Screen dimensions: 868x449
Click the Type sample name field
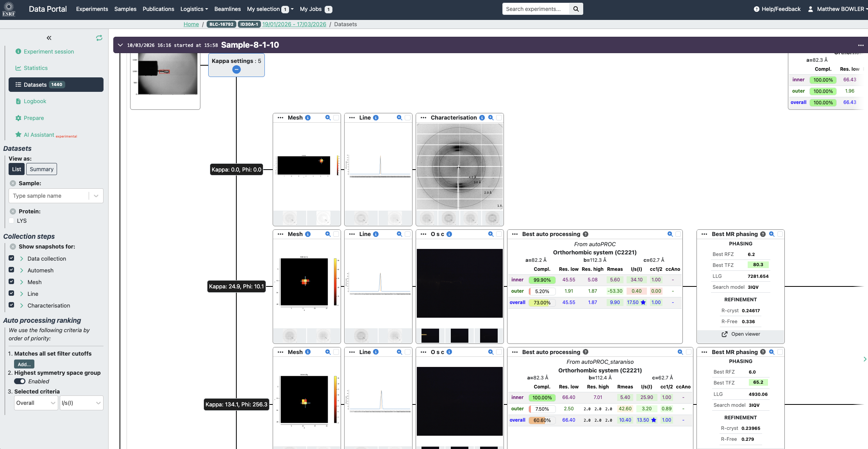[49, 196]
